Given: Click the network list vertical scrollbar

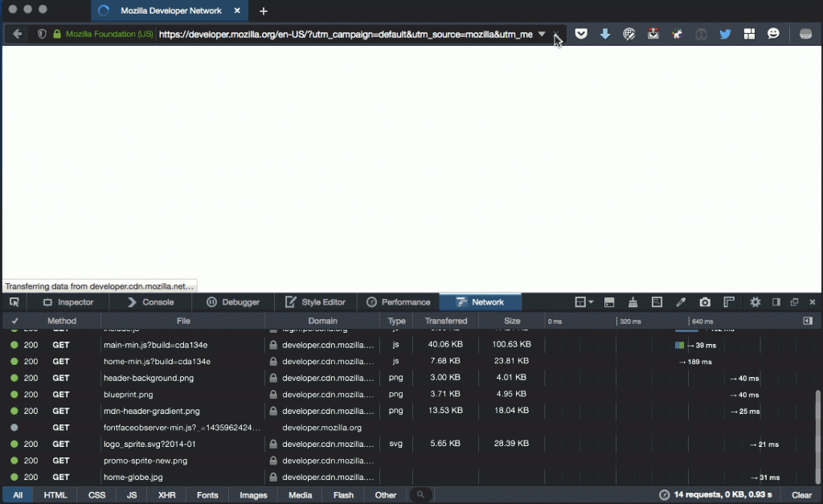Looking at the screenshot, I should tap(817, 436).
